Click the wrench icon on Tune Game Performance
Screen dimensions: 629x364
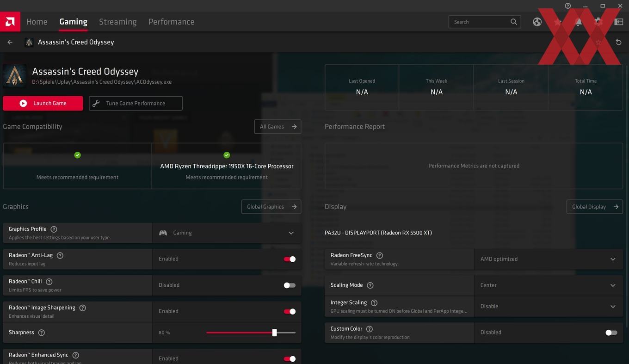click(96, 103)
